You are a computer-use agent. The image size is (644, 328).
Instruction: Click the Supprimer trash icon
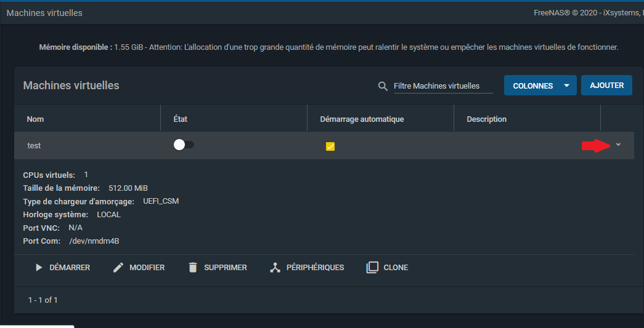click(193, 268)
